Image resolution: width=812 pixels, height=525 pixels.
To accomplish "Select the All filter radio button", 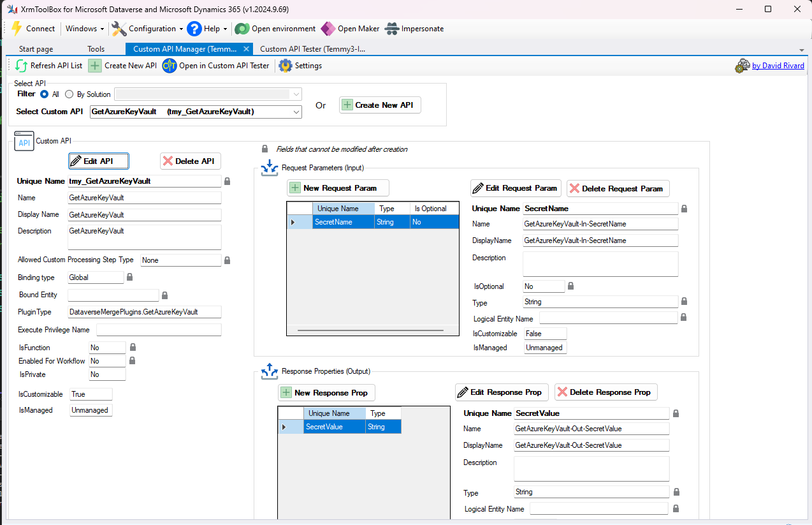I will tap(45, 94).
